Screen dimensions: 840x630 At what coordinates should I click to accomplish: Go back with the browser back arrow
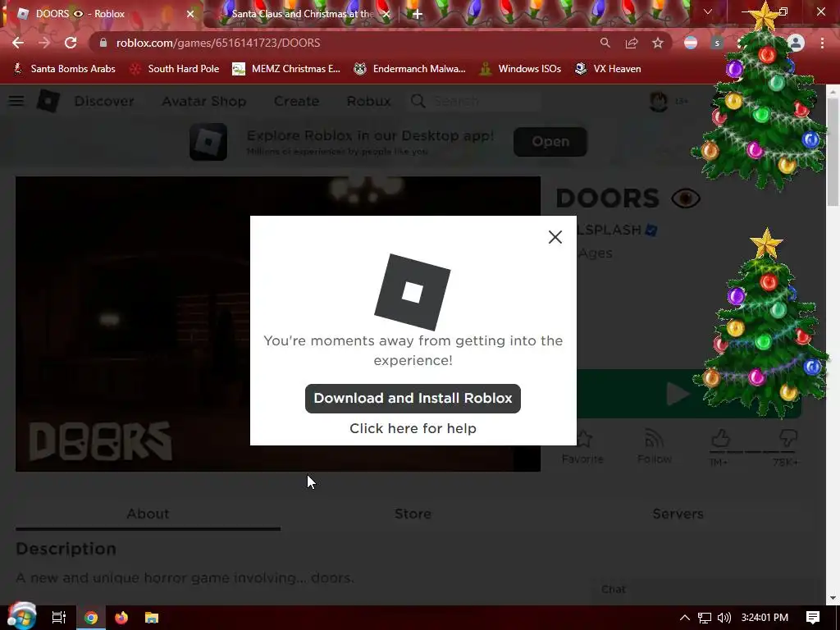(18, 43)
